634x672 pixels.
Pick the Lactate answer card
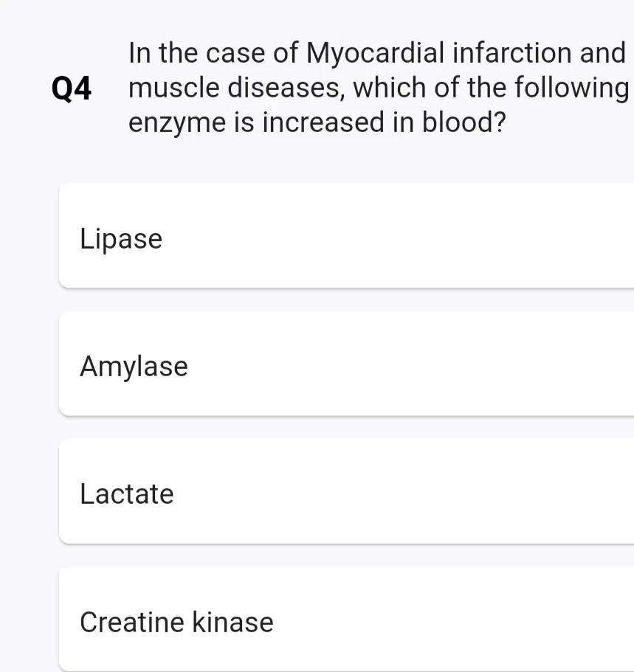click(x=347, y=491)
